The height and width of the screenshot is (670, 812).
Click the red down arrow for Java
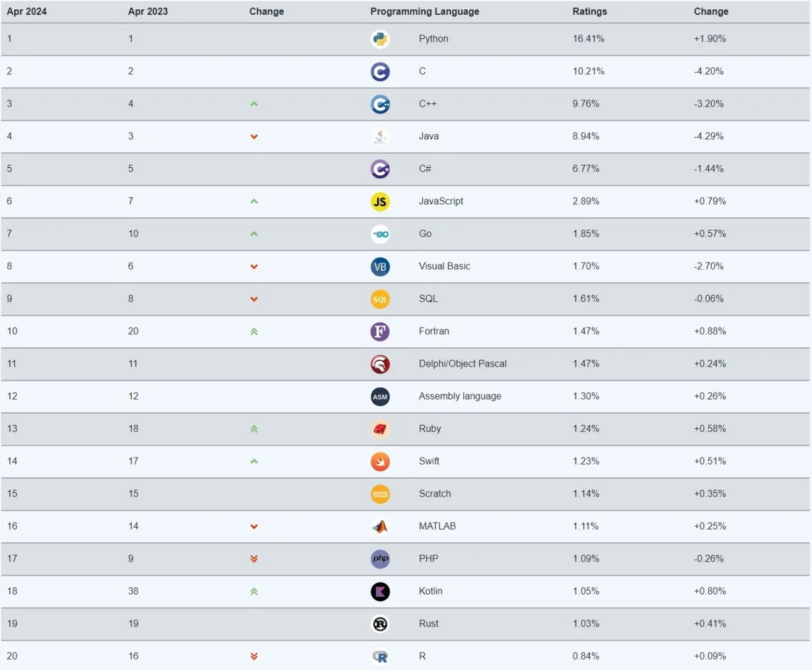pos(254,137)
